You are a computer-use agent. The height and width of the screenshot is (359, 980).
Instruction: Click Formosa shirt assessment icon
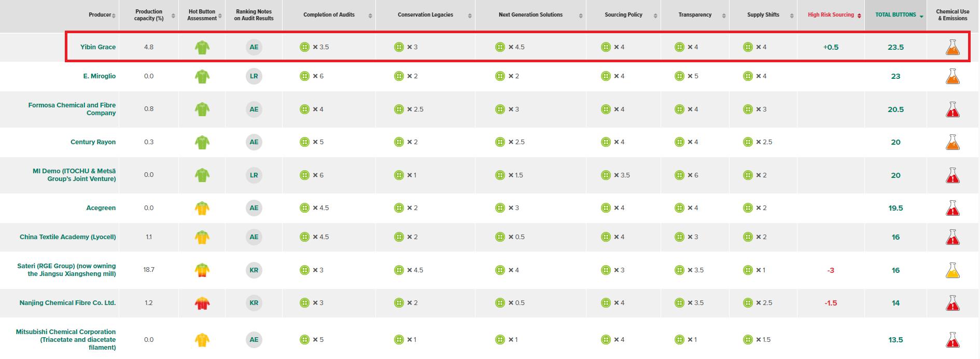[x=202, y=109]
